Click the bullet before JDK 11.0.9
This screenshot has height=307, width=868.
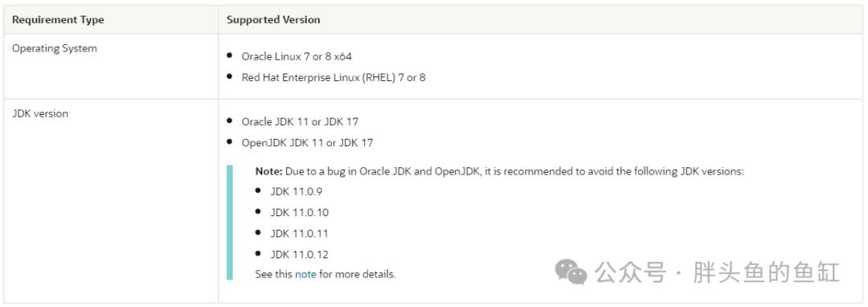(x=258, y=190)
